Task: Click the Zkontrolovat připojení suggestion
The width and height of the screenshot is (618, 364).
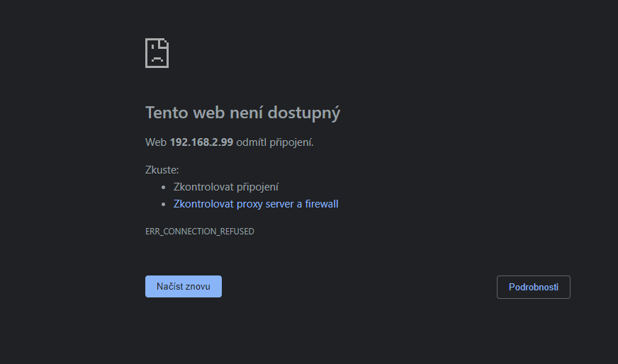Action: coord(226,187)
